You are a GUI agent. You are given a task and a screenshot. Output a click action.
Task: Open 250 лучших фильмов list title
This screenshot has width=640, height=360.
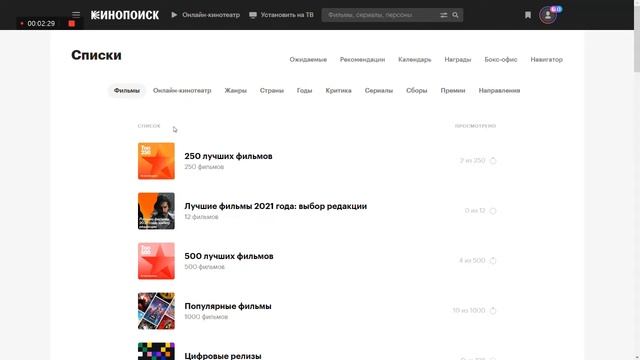[x=228, y=156]
